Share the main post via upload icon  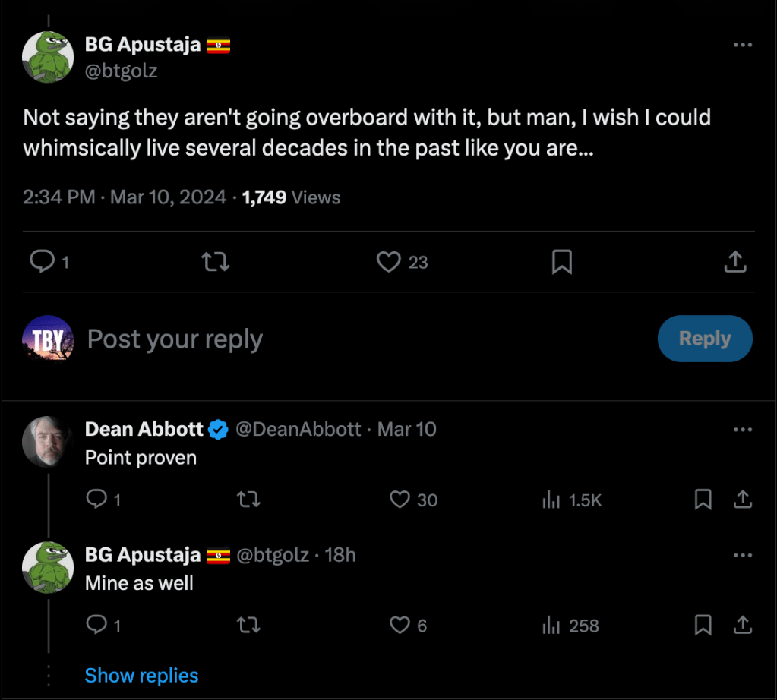(734, 262)
